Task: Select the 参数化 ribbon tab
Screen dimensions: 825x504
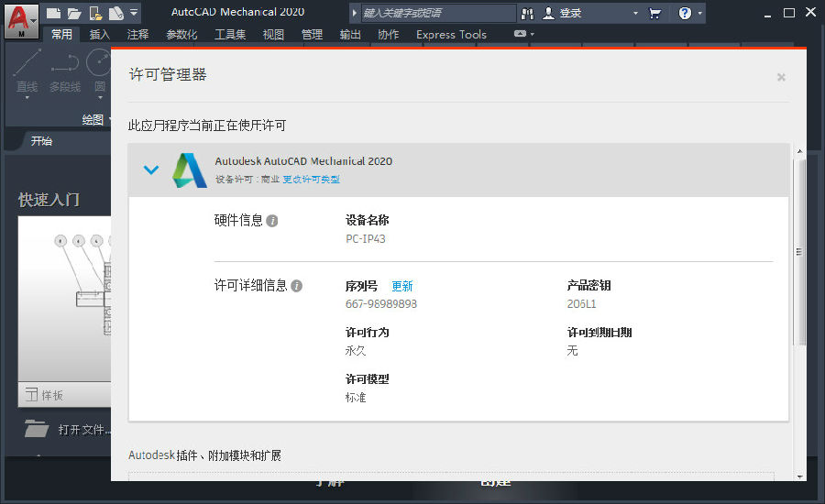Action: tap(181, 35)
